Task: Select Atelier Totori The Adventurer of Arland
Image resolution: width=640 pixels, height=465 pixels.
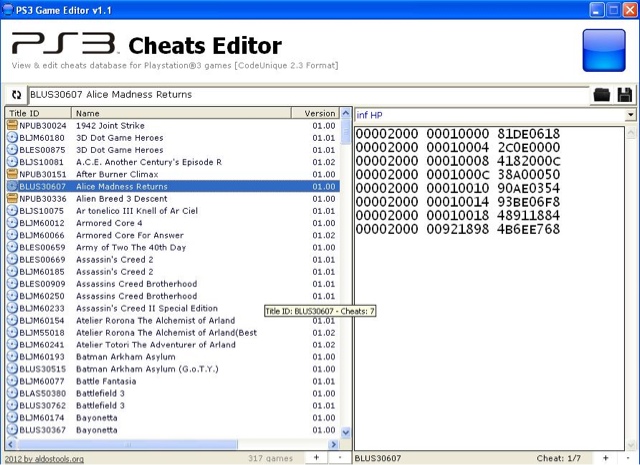Action: [172, 345]
